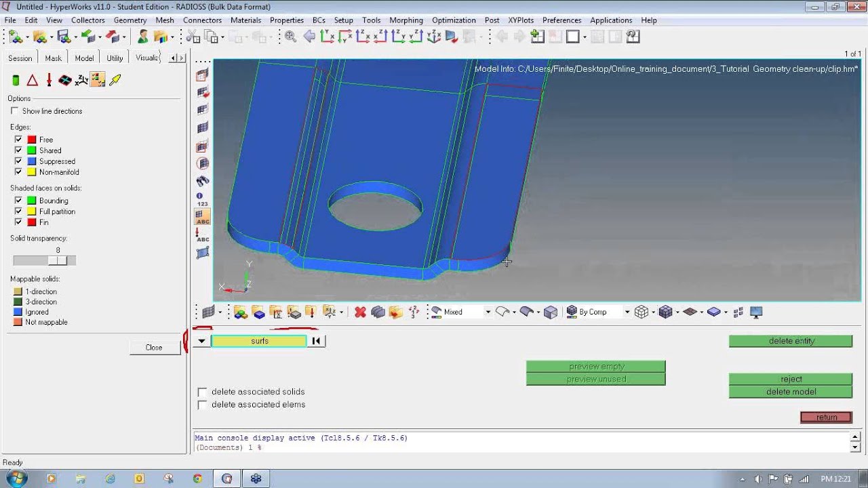Screen dimensions: 868x488
Task: Toggle the Bounding faces checkbox
Action: (x=18, y=201)
